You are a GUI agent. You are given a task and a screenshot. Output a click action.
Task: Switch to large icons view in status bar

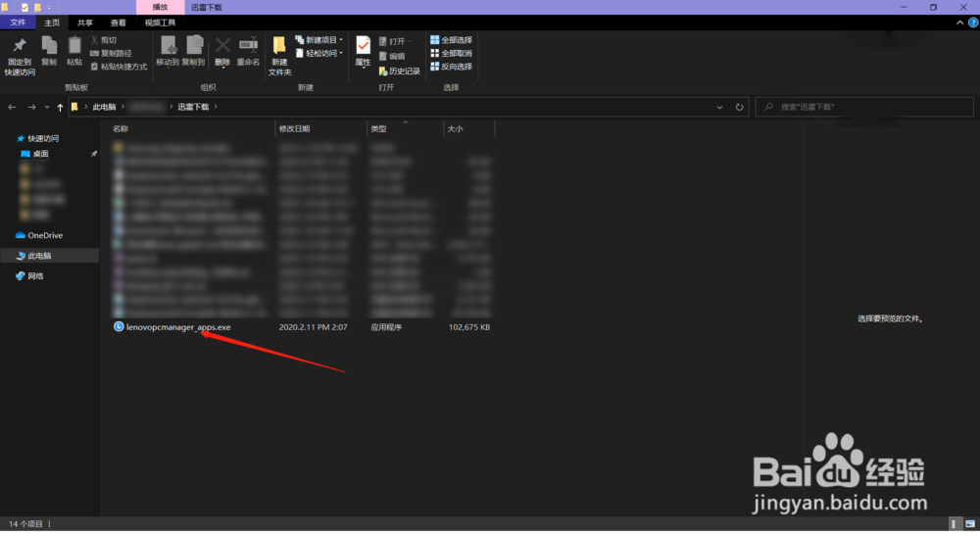point(970,523)
